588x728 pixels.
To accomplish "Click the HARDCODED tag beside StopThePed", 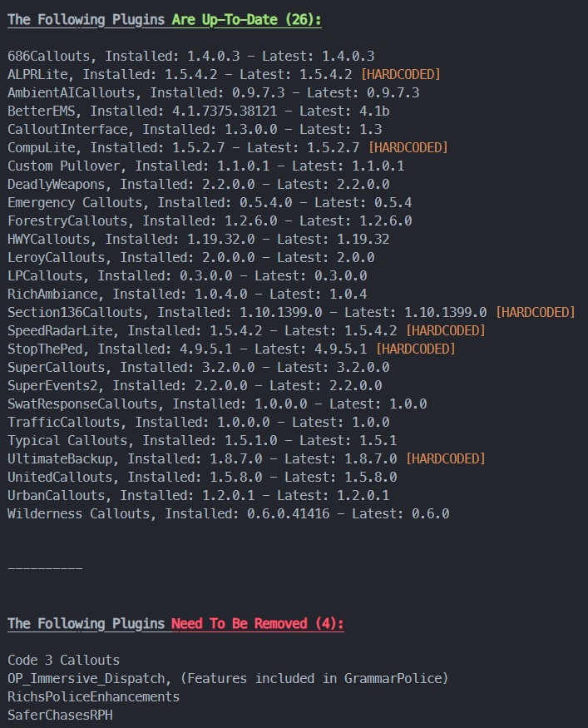I will [415, 349].
